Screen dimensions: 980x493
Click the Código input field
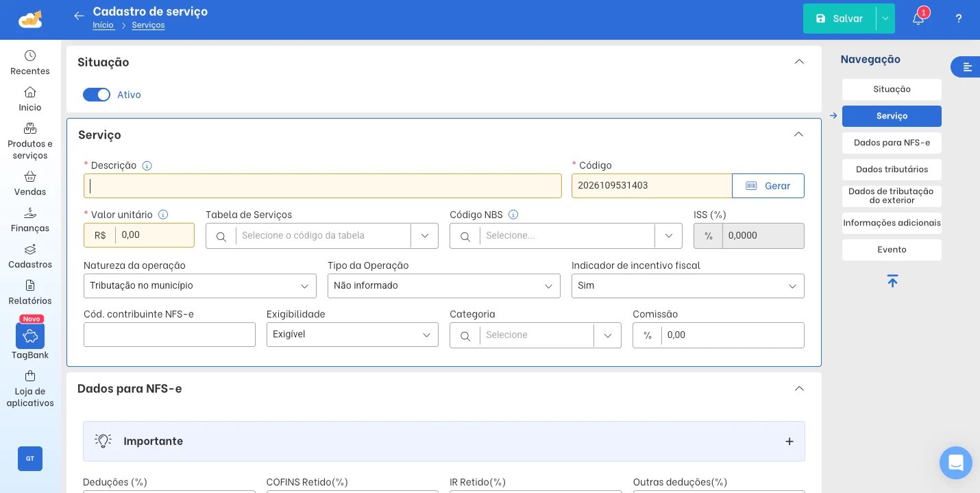(x=652, y=186)
